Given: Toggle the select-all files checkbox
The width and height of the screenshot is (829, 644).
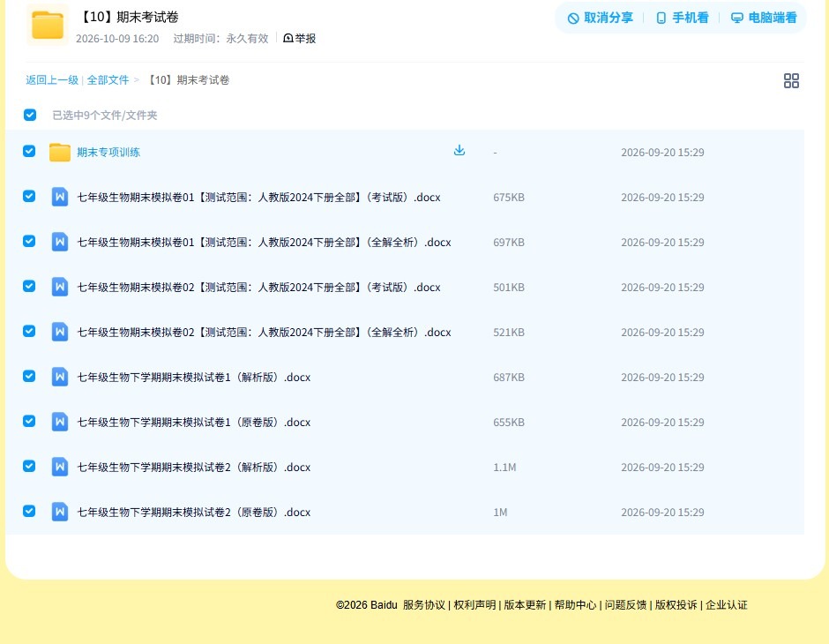Looking at the screenshot, I should (30, 115).
